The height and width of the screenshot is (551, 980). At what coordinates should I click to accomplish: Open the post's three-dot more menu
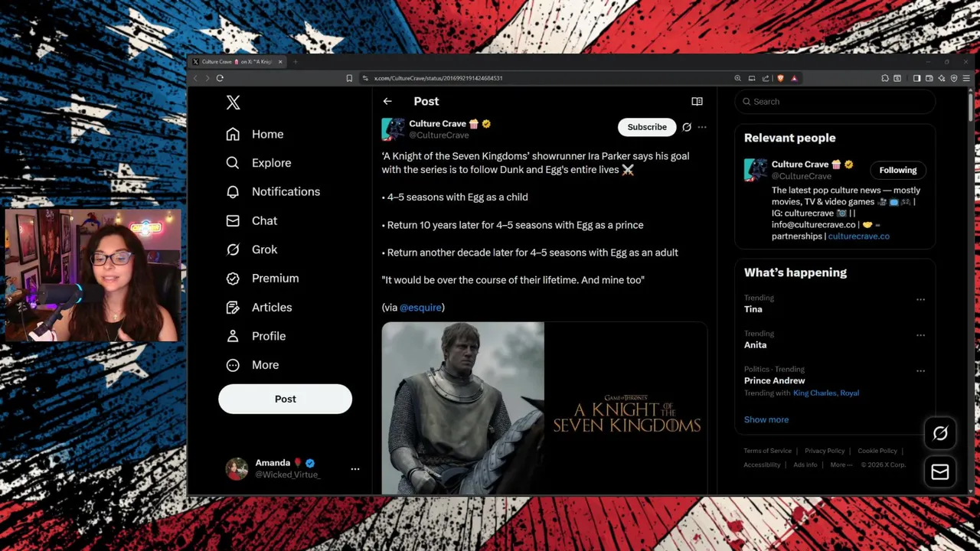coord(702,127)
